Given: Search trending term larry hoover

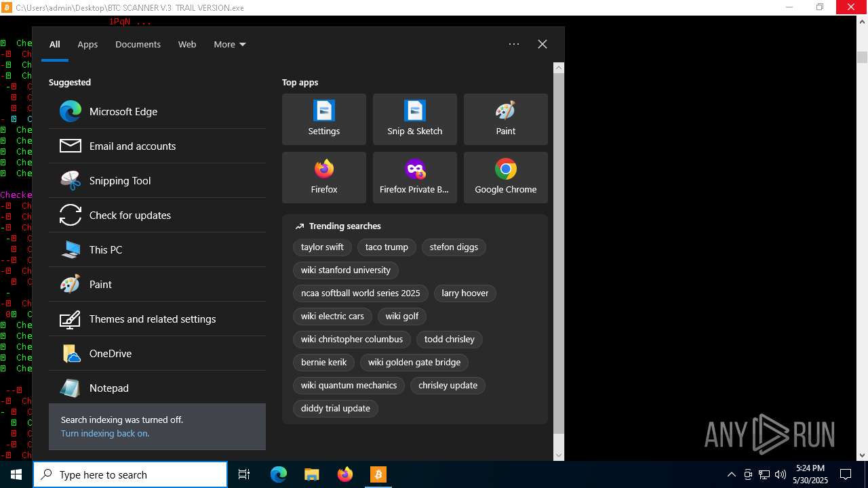Looking at the screenshot, I should [x=465, y=293].
